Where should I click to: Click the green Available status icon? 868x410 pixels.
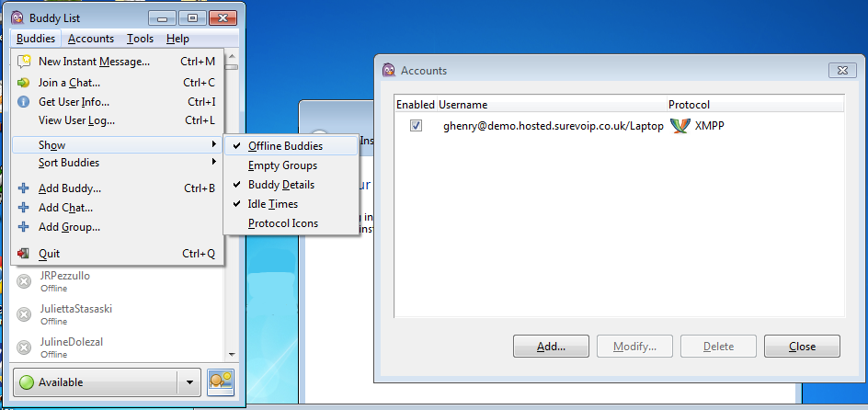coord(28,382)
